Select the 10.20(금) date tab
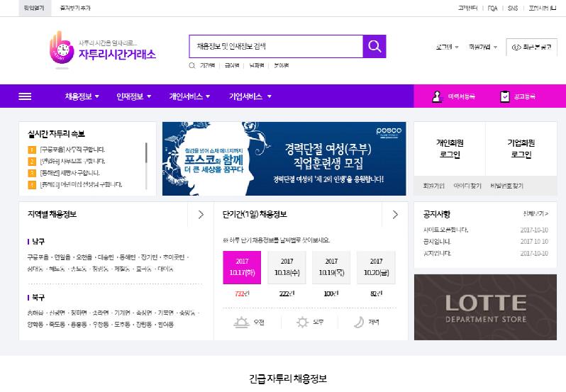Screen dimensions: 566x392 click(x=376, y=267)
